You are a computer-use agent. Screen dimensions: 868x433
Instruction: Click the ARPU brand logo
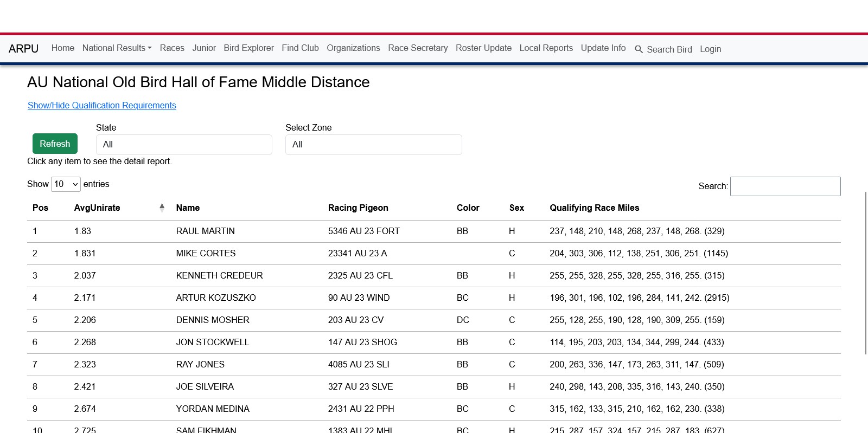click(x=24, y=49)
